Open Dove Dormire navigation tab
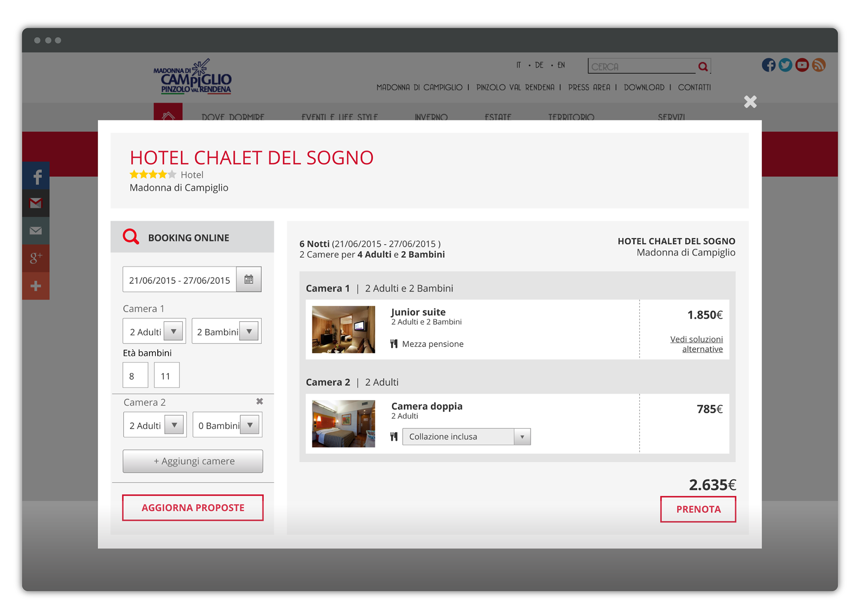Viewport: 860px width, 616px height. coord(233,116)
